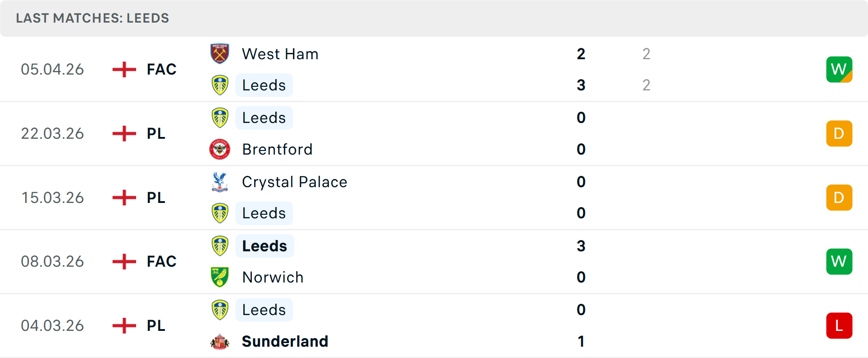Click Leeds crest in West Ham match
868x358 pixels.
pyautogui.click(x=220, y=85)
